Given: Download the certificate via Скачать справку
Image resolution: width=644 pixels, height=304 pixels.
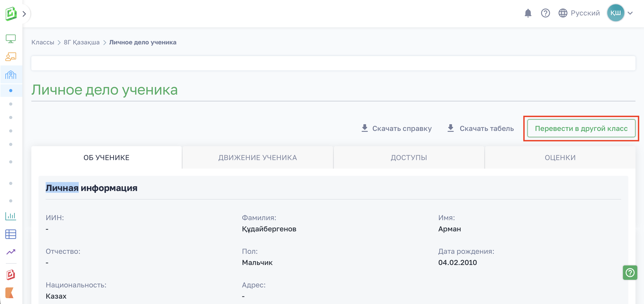Looking at the screenshot, I should [397, 128].
